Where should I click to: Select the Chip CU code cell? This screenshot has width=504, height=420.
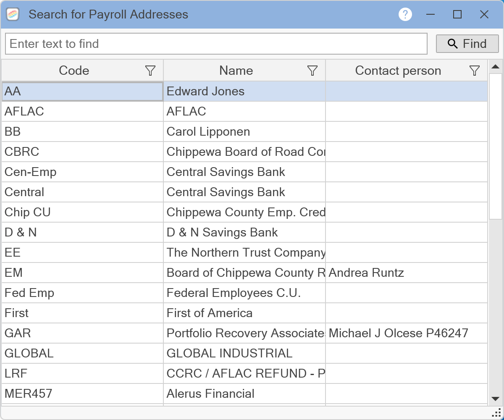click(82, 213)
